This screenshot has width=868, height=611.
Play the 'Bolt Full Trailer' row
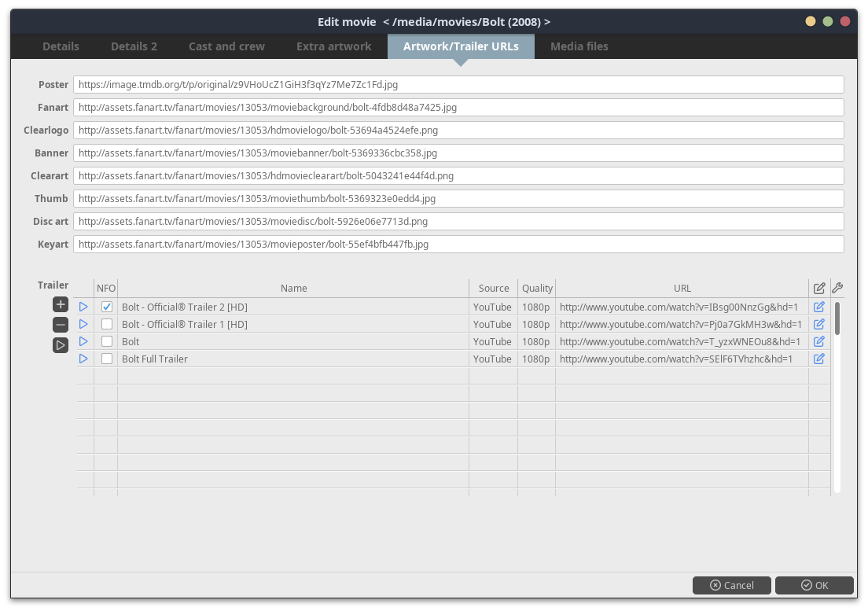(83, 359)
